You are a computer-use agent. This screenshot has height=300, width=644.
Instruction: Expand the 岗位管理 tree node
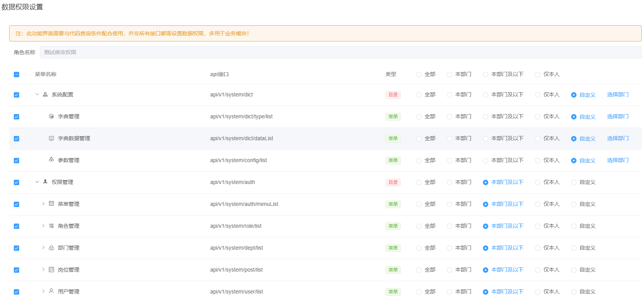pos(43,269)
